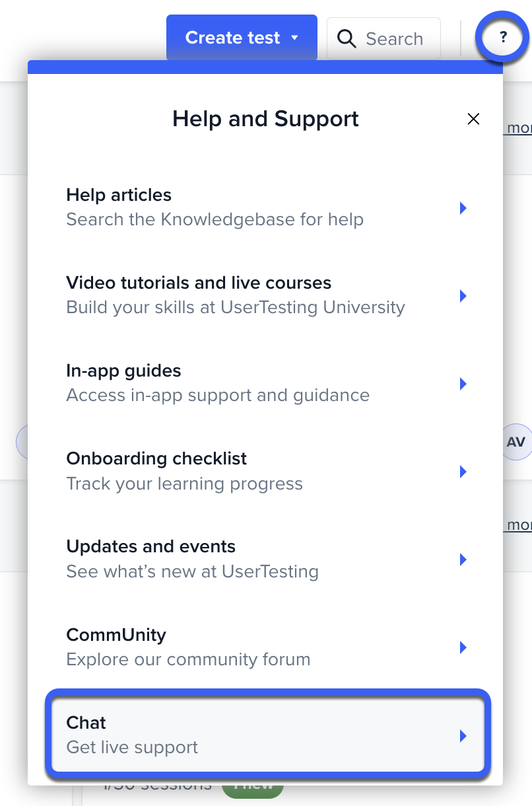Click the question mark help icon
Image resolution: width=532 pixels, height=806 pixels.
503,38
